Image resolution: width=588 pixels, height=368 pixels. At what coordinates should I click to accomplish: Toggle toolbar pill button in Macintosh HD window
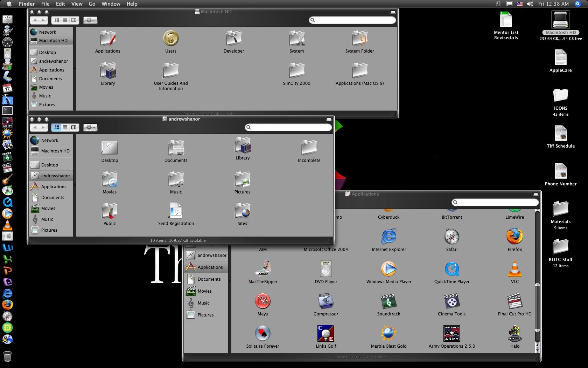[393, 12]
